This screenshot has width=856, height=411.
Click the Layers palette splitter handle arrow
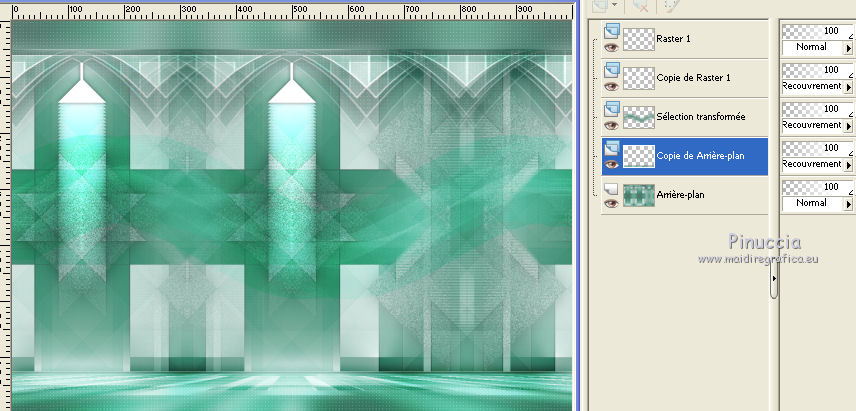pyautogui.click(x=774, y=278)
